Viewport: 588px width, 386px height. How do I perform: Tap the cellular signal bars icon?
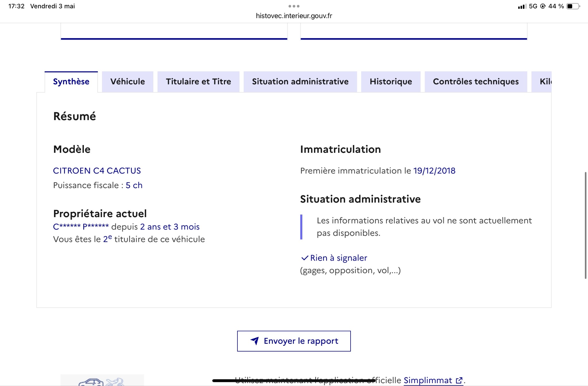click(x=522, y=6)
